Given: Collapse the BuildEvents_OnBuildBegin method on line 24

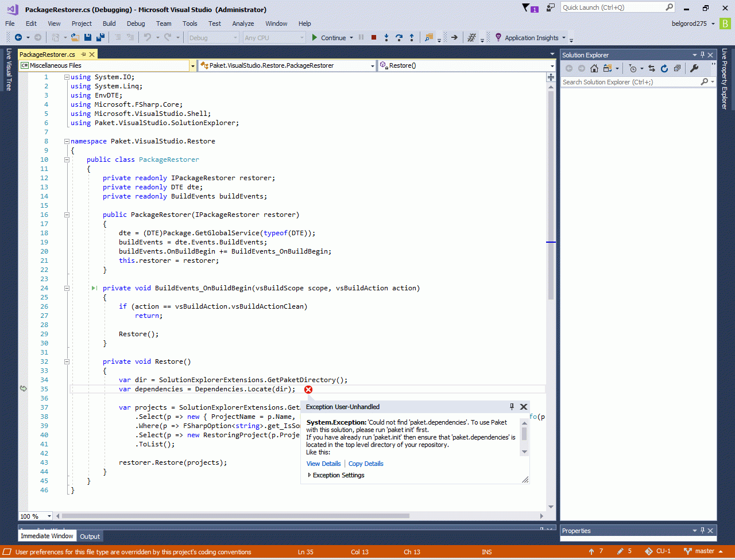Looking at the screenshot, I should point(67,288).
